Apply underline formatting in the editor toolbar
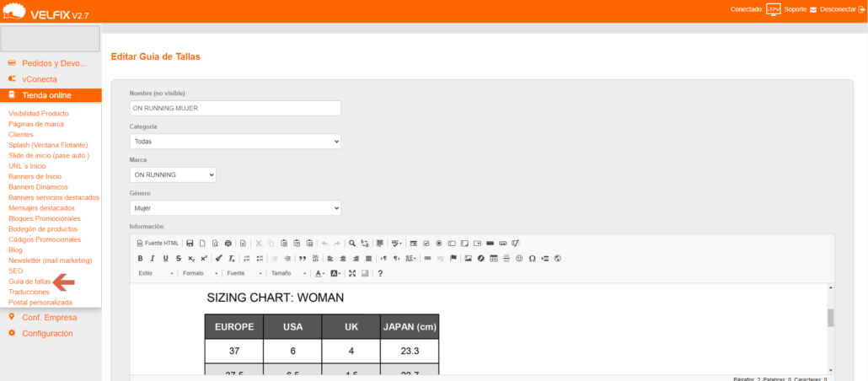Screen dimensions: 868x381 (166, 259)
